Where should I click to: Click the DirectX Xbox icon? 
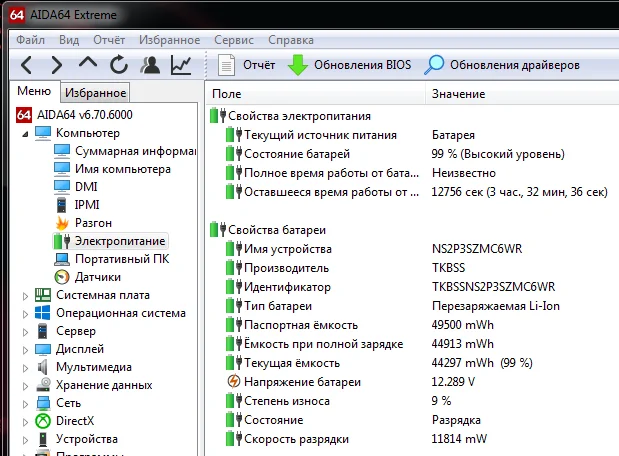(x=43, y=421)
